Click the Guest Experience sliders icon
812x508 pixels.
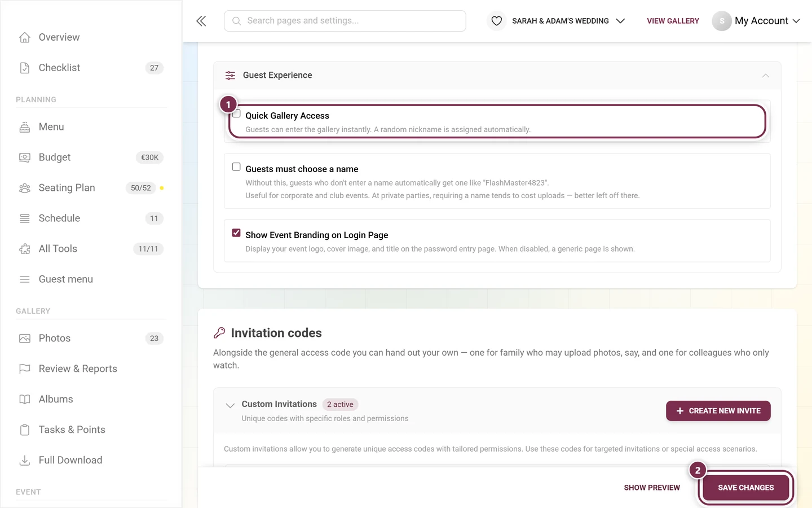click(x=230, y=76)
